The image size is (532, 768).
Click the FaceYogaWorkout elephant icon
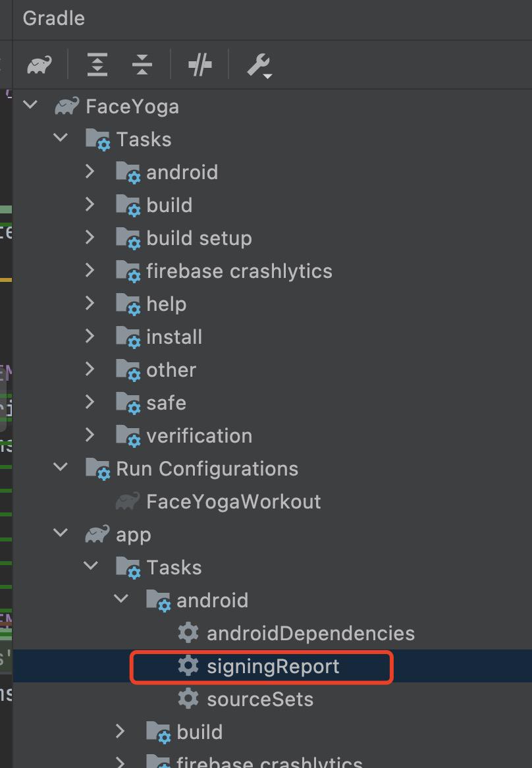coord(127,501)
